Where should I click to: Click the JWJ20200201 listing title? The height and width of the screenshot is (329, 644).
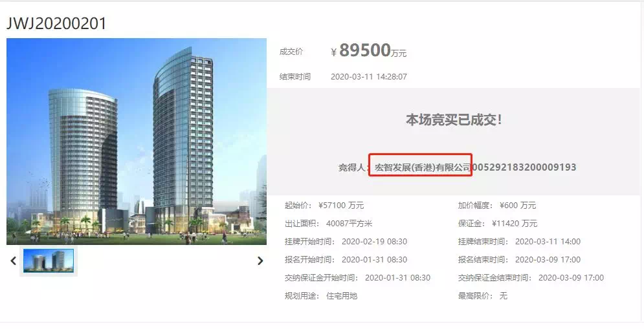tap(56, 23)
